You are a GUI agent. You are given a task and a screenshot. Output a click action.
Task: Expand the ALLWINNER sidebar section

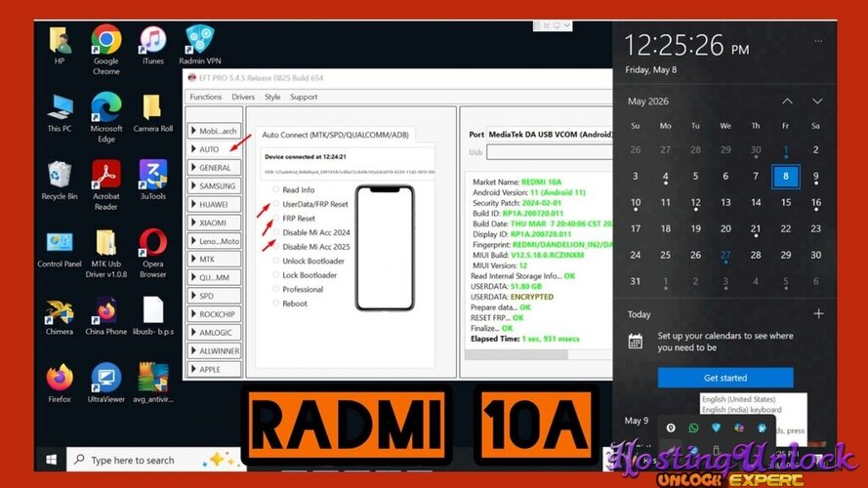point(214,350)
